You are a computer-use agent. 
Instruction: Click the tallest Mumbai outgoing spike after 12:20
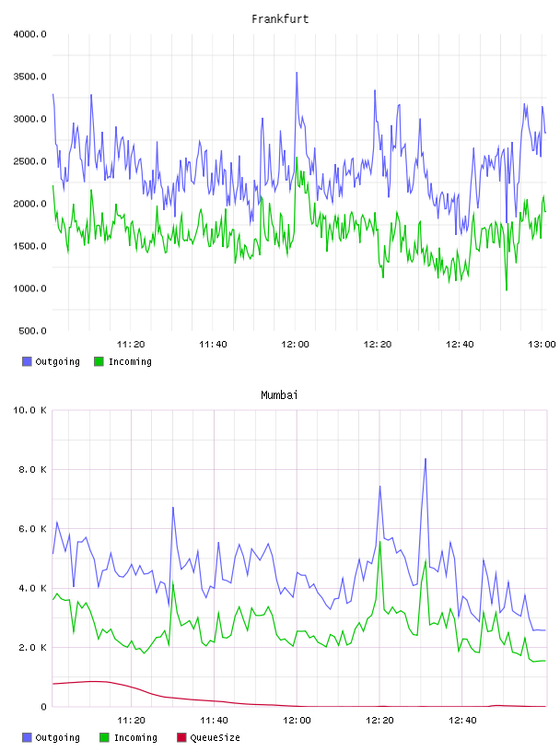(426, 460)
